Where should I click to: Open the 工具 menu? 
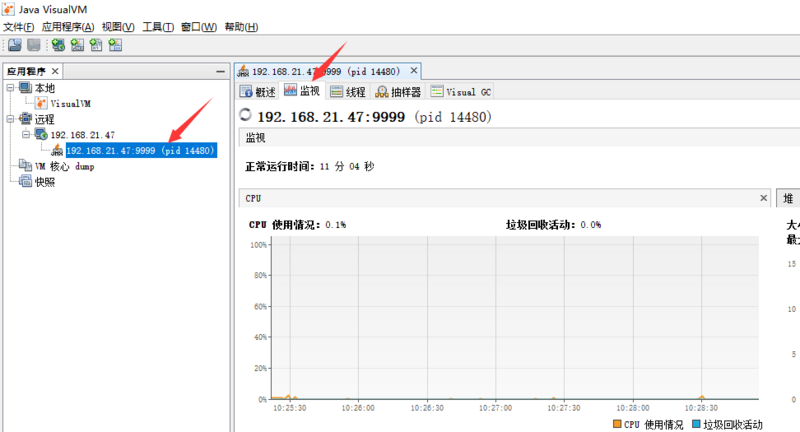(158, 27)
